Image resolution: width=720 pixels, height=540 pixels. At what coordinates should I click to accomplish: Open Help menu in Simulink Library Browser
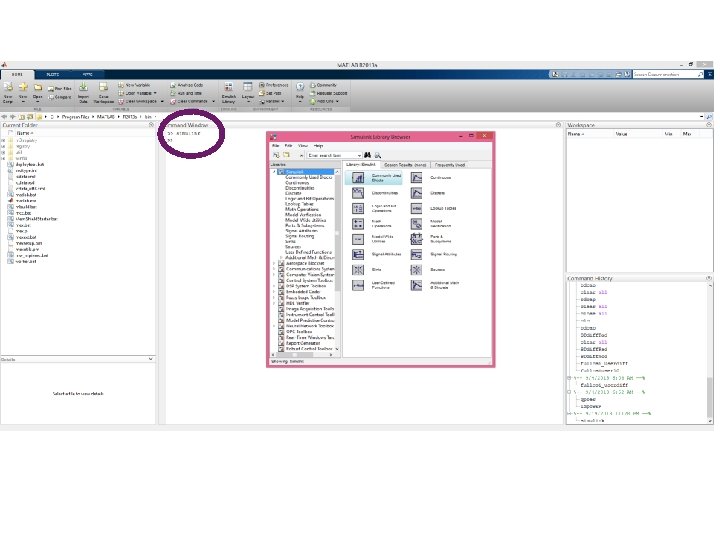coord(318,146)
